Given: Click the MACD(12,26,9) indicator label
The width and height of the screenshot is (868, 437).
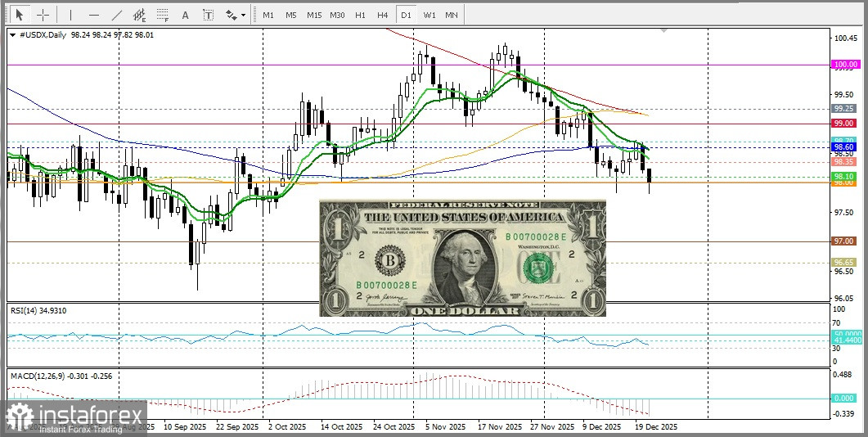Looking at the screenshot, I should coord(61,376).
